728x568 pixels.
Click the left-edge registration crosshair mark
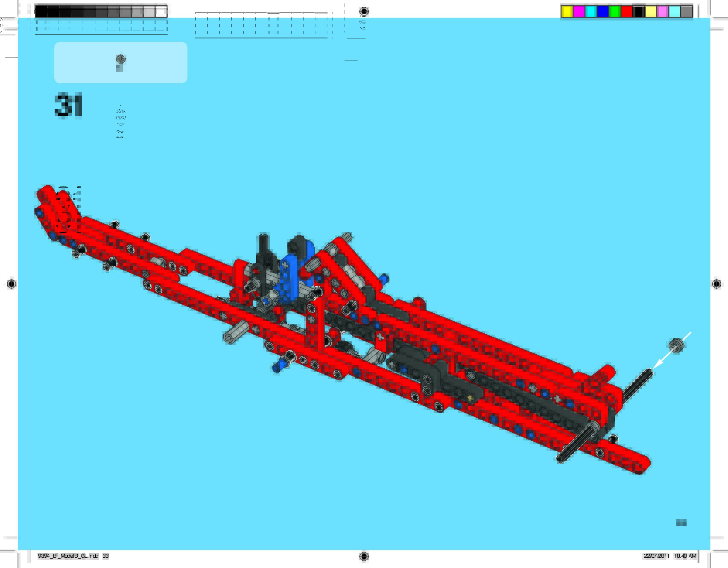point(12,284)
